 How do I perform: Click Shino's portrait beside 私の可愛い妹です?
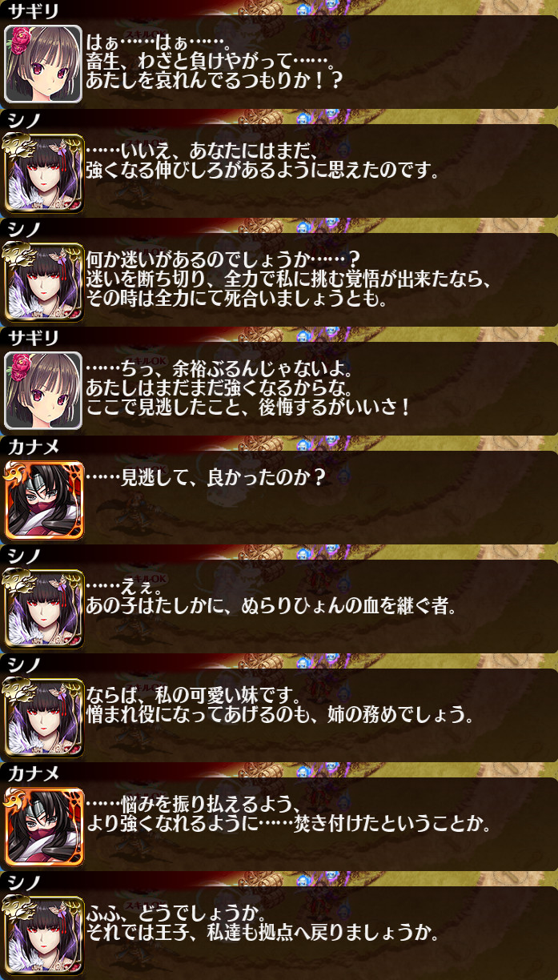(43, 717)
